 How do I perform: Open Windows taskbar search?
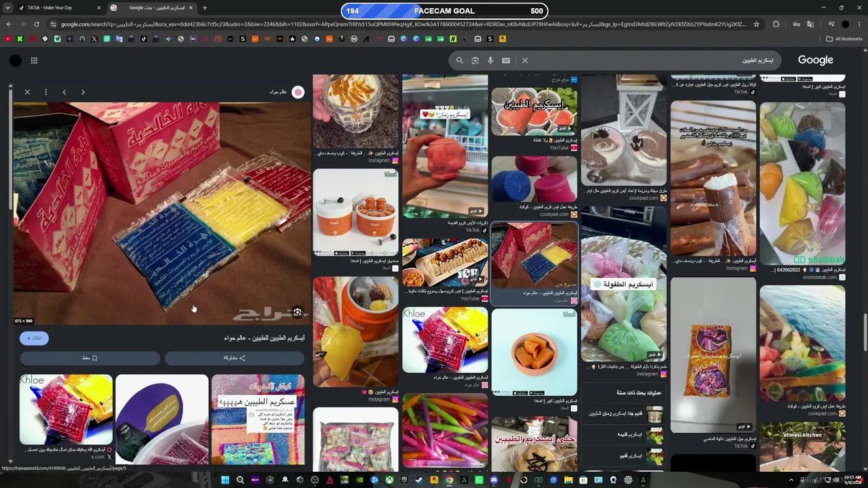coord(240,480)
